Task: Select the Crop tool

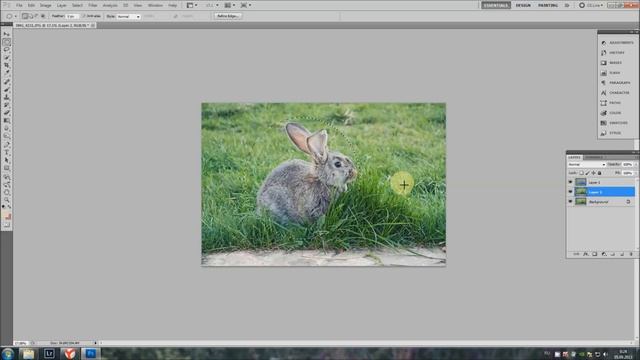Action: coord(7,65)
